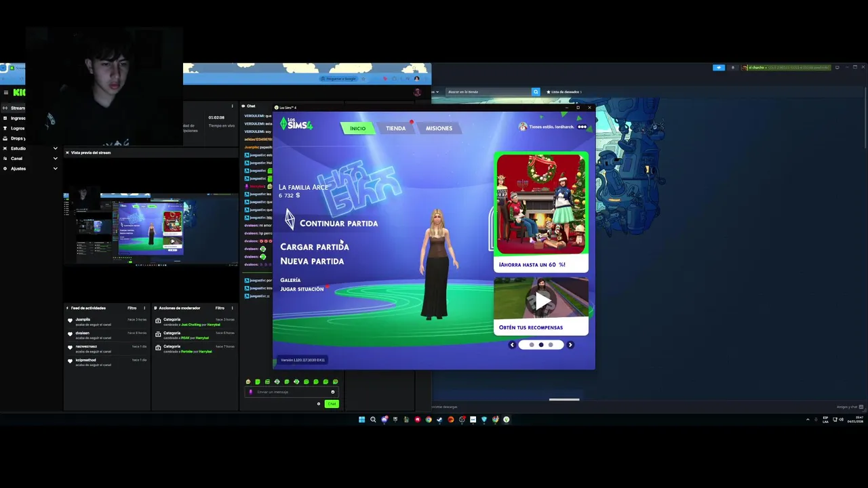This screenshot has width=868, height=488.
Task: Open chat settings gear beside Chat button
Action: click(x=319, y=404)
